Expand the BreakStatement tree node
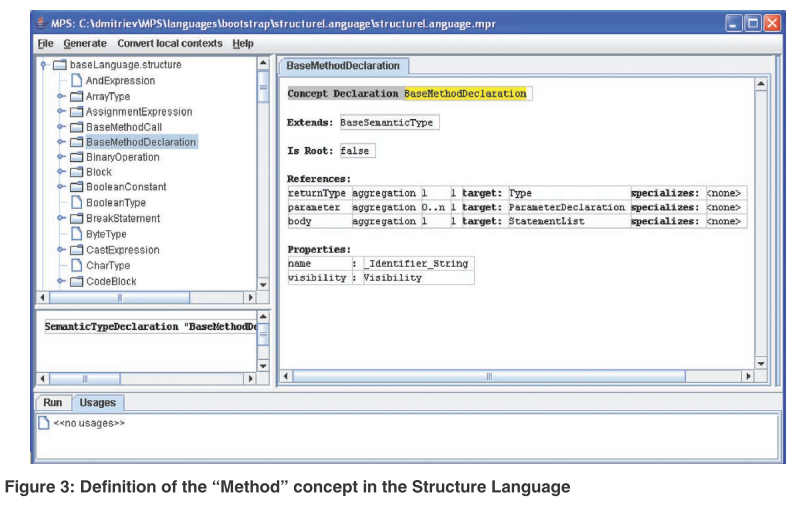 click(x=61, y=218)
